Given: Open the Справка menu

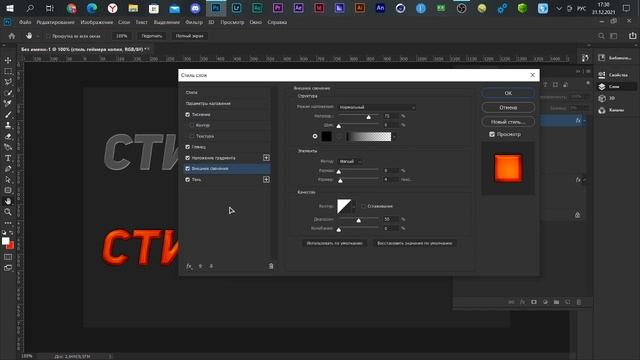Looking at the screenshot, I should [x=277, y=22].
